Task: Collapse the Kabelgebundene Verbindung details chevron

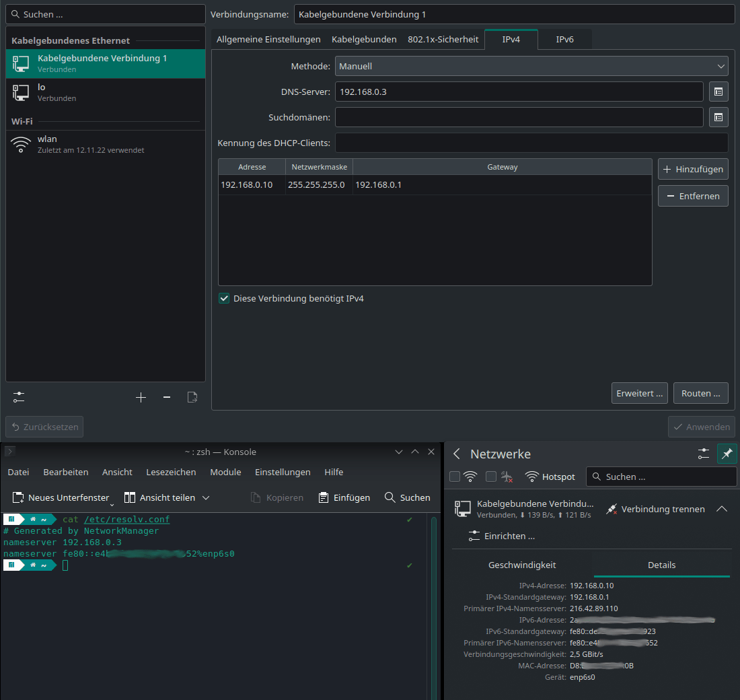Action: (722, 509)
